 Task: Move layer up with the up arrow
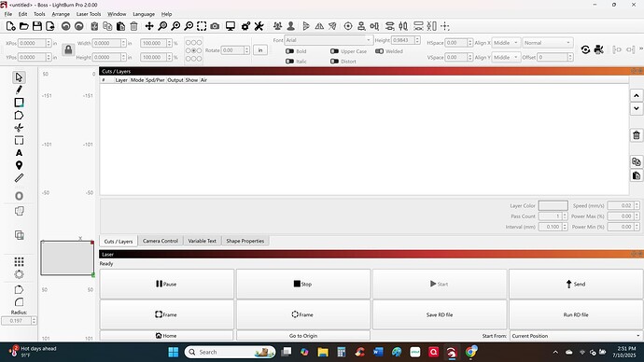pos(637,95)
